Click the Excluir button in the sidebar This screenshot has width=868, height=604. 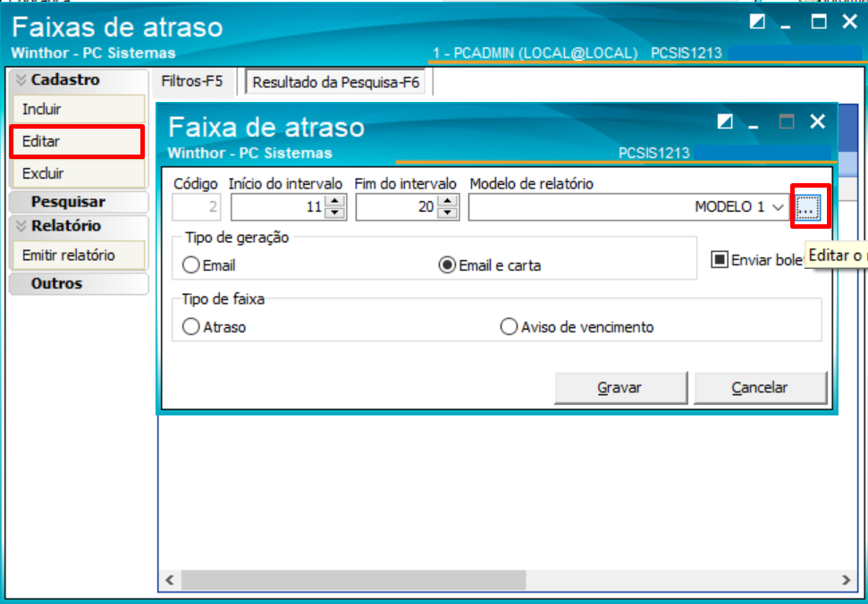tap(78, 173)
